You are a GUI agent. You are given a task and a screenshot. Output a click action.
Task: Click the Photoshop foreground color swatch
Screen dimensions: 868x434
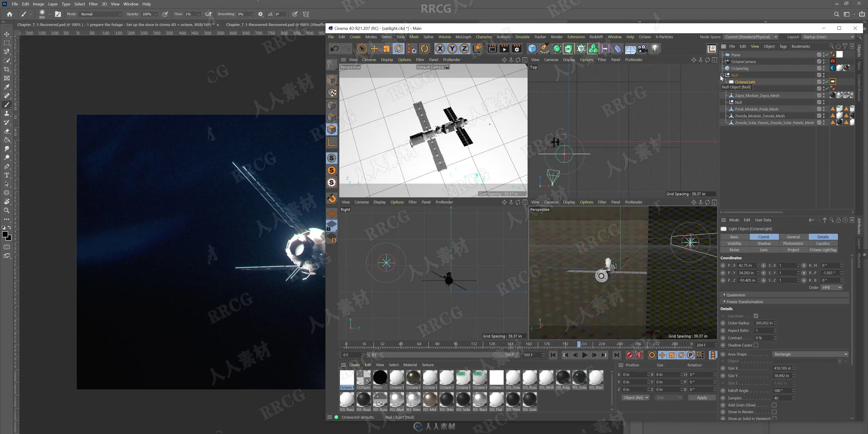pyautogui.click(x=5, y=235)
